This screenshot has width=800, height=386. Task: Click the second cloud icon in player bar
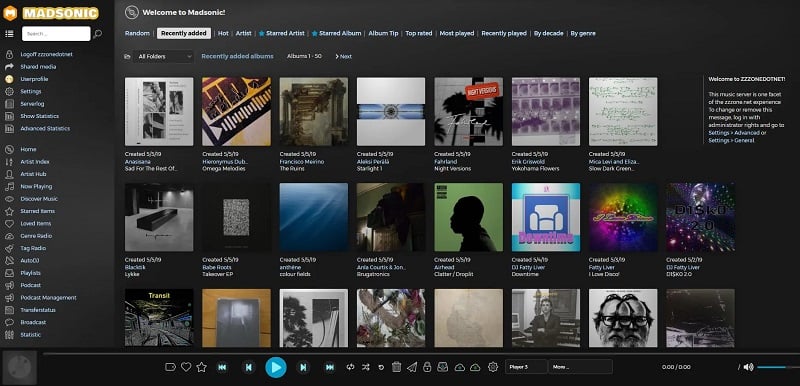(475, 367)
